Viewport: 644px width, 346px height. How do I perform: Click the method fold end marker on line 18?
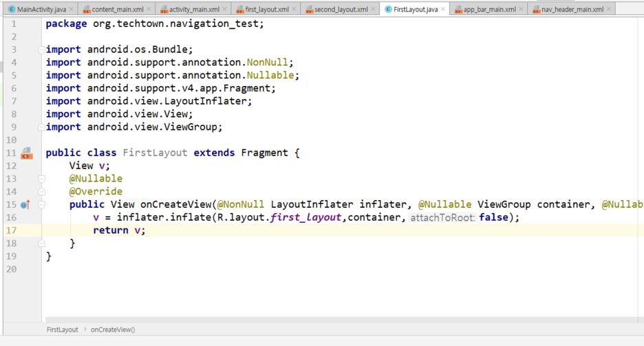pos(41,244)
